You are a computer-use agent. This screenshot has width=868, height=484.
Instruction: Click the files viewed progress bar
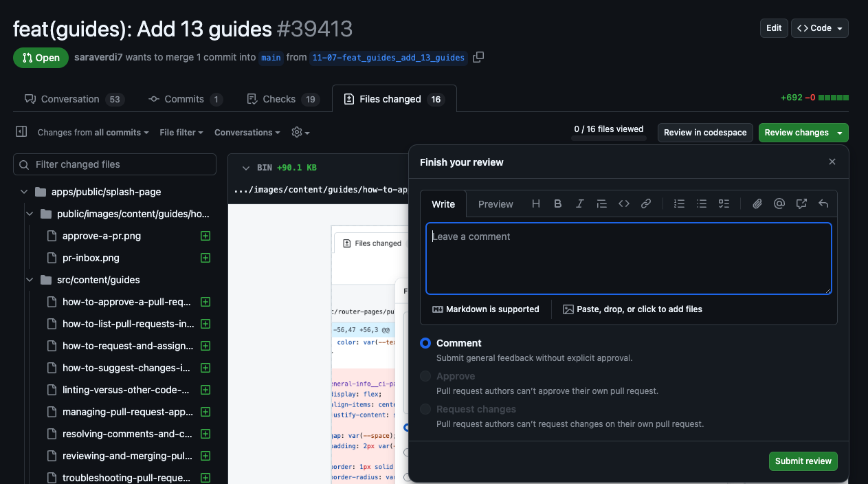[608, 140]
